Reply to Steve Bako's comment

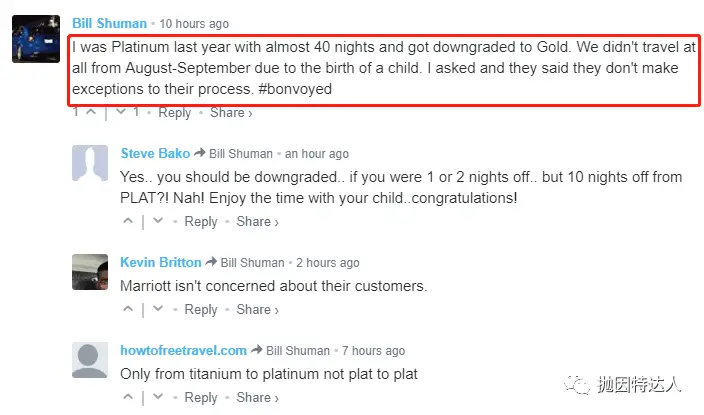coord(201,222)
